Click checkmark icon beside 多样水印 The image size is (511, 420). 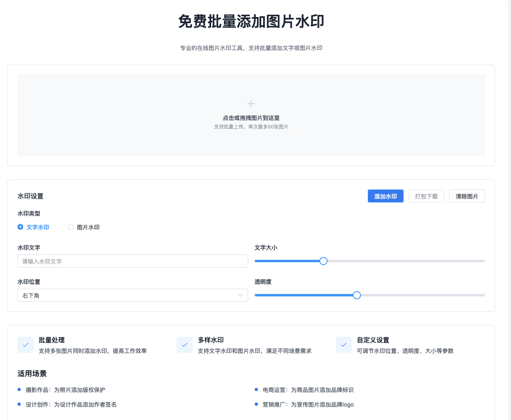pyautogui.click(x=185, y=345)
